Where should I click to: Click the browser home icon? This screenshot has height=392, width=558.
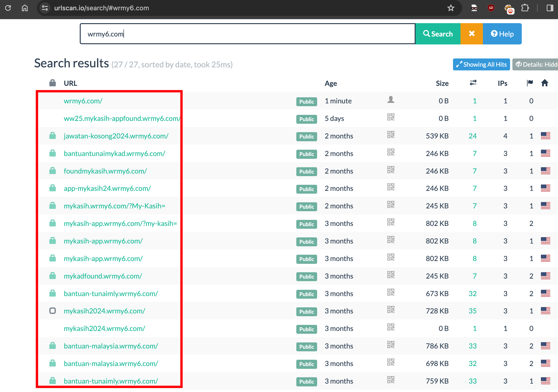coord(25,8)
